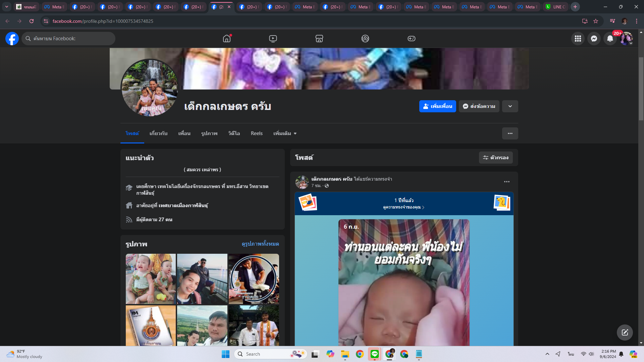This screenshot has height=362, width=644.
Task: Open the Groups icon in top navigation
Action: (x=365, y=39)
